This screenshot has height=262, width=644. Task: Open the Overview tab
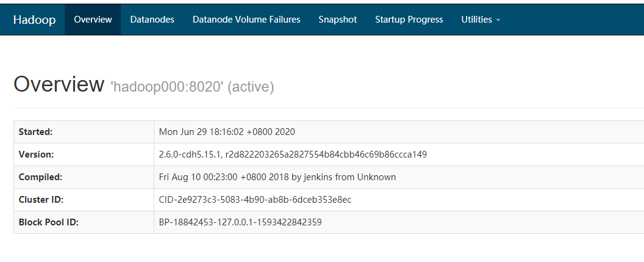[93, 20]
